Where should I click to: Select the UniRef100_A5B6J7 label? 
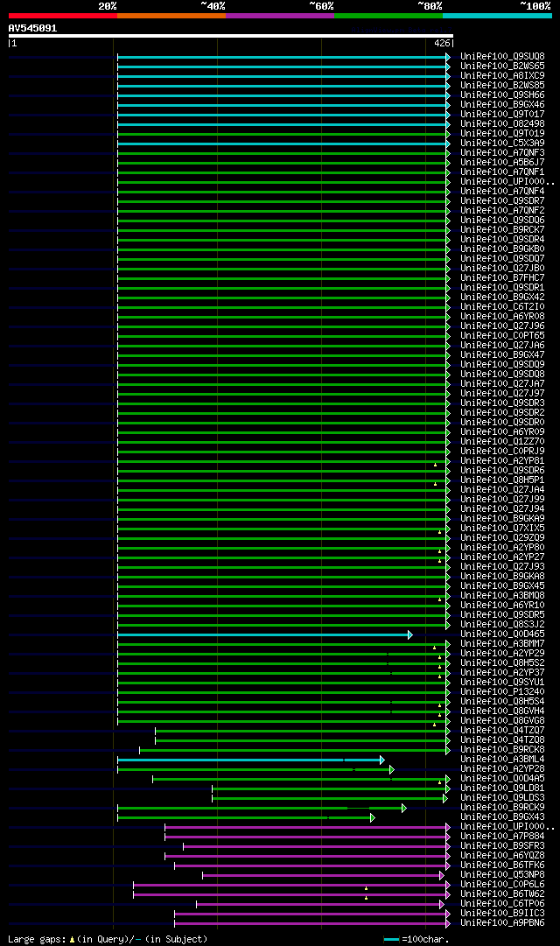(502, 163)
